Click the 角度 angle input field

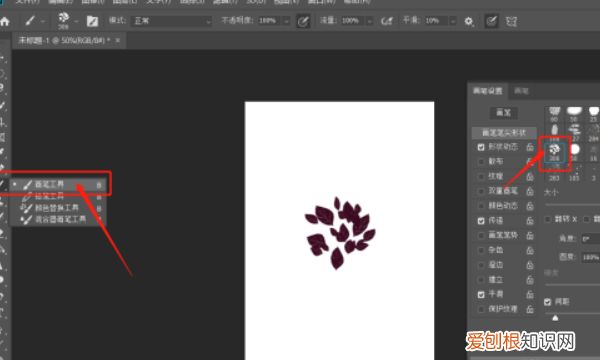pyautogui.click(x=590, y=239)
